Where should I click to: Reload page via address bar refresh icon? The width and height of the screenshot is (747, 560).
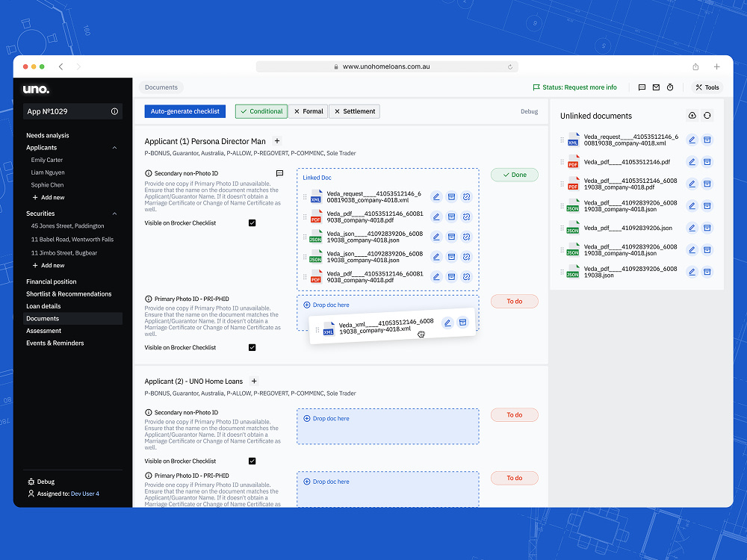[509, 66]
